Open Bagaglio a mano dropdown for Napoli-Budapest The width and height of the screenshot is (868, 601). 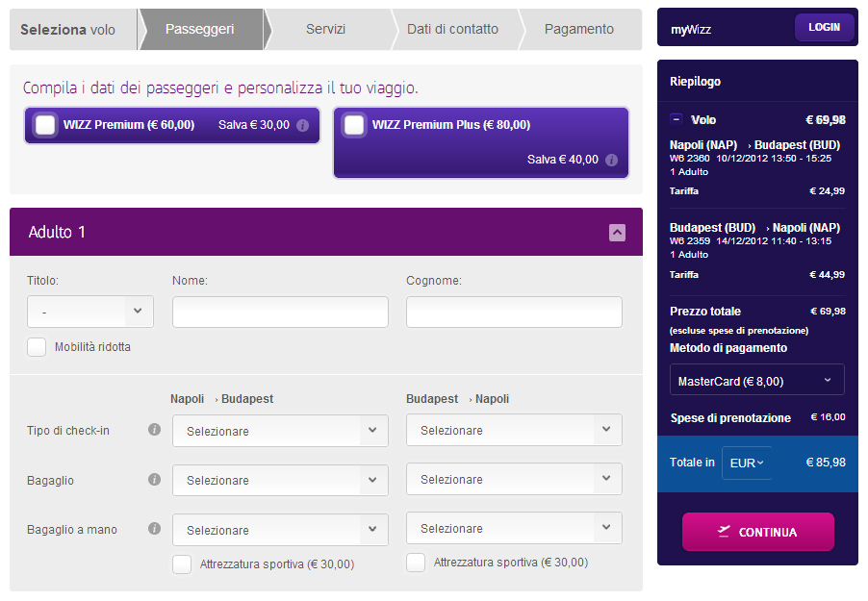[280, 530]
